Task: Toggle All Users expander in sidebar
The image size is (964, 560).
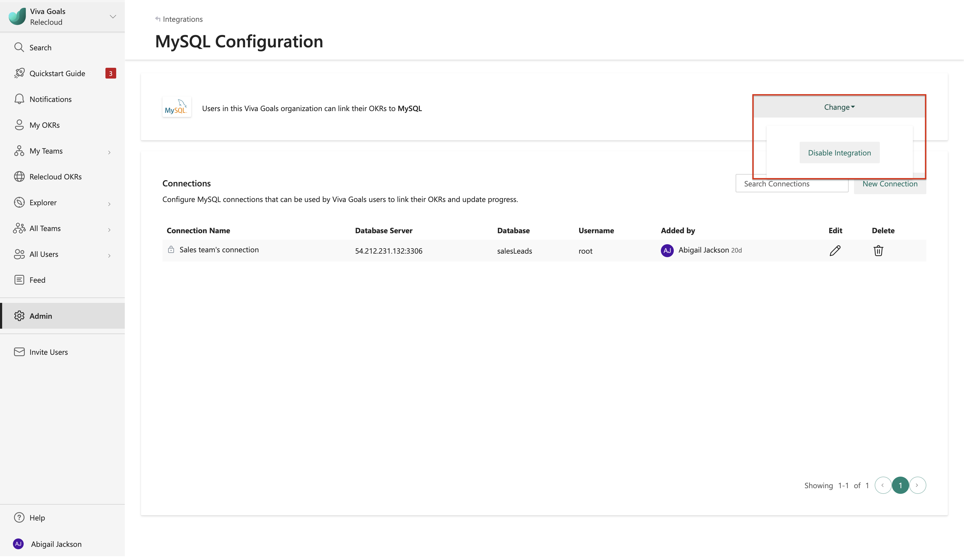Action: (109, 254)
